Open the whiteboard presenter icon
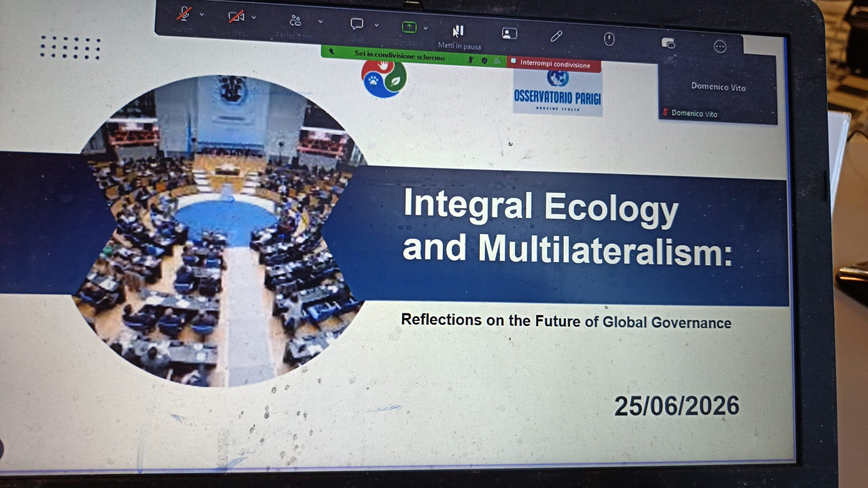The height and width of the screenshot is (488, 868). click(x=509, y=33)
